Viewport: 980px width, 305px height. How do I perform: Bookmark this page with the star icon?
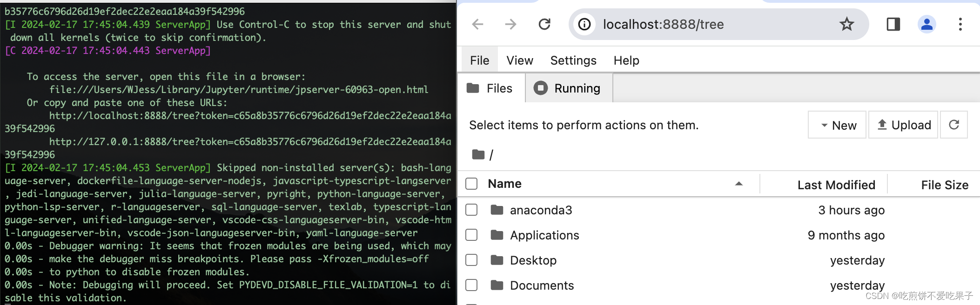pos(846,24)
